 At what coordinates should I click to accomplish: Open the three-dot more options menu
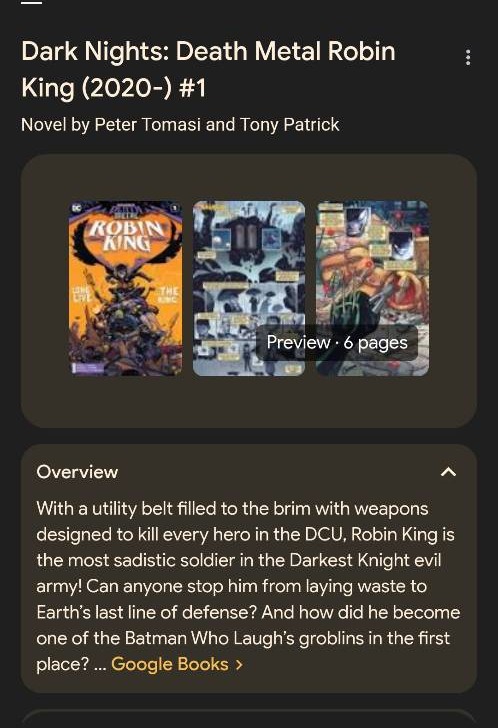(468, 57)
